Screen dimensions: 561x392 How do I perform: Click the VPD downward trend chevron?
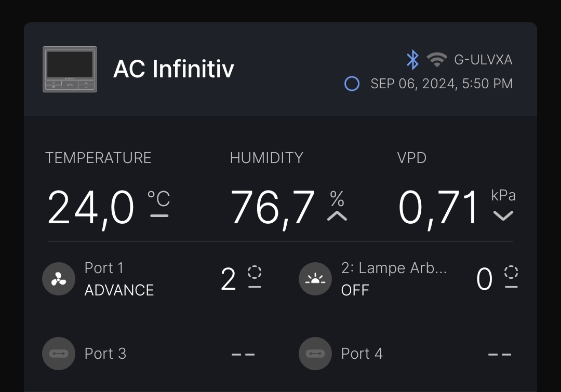(x=503, y=215)
